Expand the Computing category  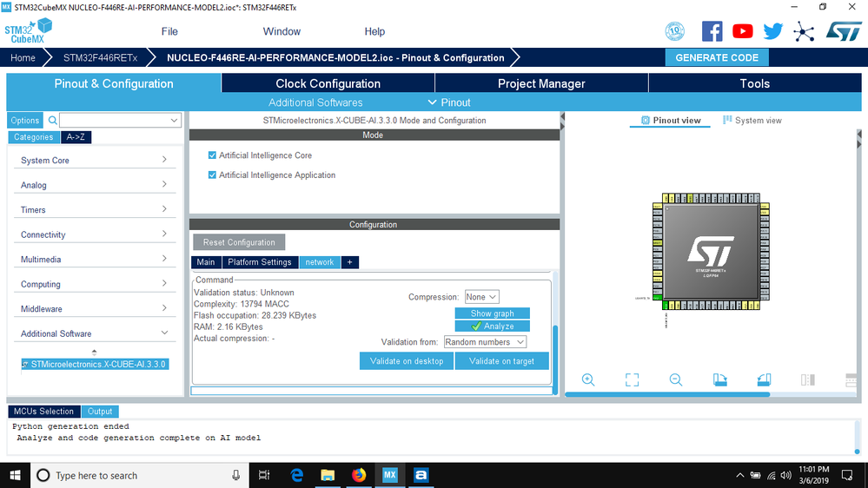click(94, 284)
